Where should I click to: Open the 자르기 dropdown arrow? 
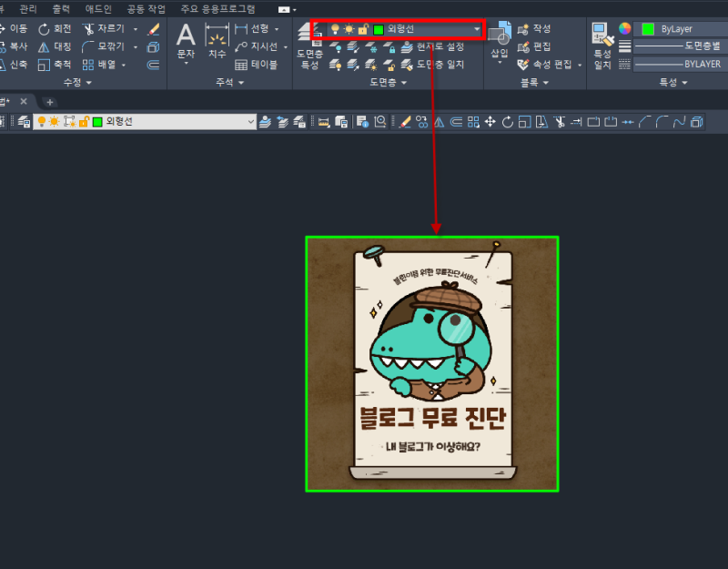136,29
